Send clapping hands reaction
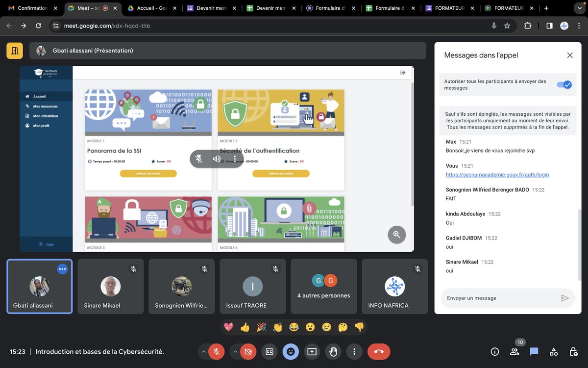 point(278,327)
